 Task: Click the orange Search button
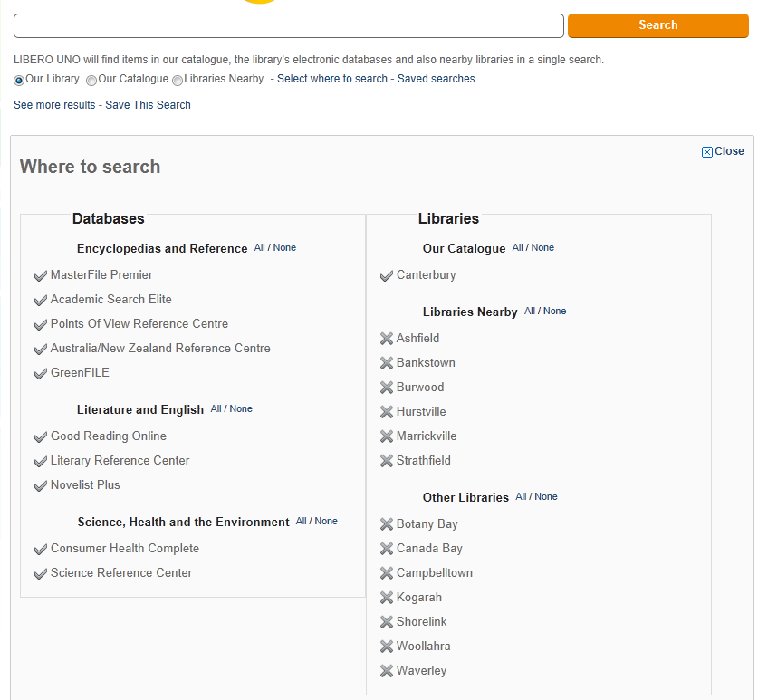click(x=658, y=25)
